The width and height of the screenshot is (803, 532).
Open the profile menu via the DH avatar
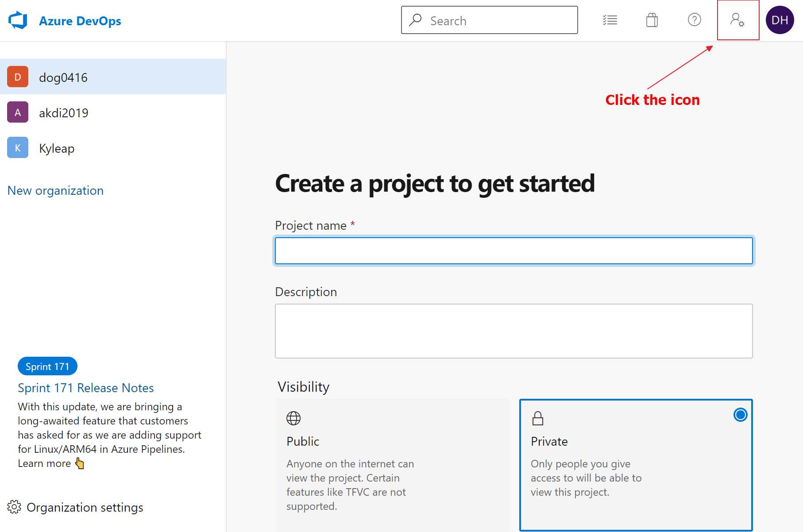pyautogui.click(x=780, y=20)
